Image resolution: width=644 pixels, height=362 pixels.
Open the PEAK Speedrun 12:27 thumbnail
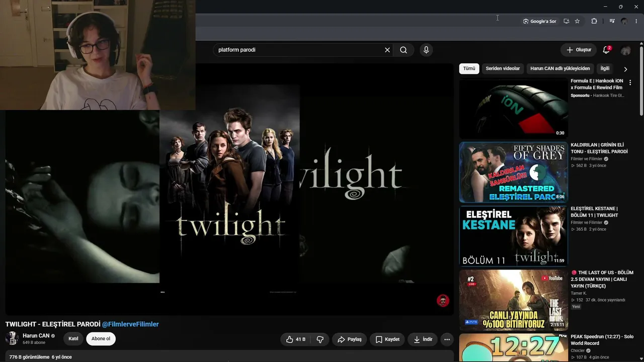coord(513,348)
